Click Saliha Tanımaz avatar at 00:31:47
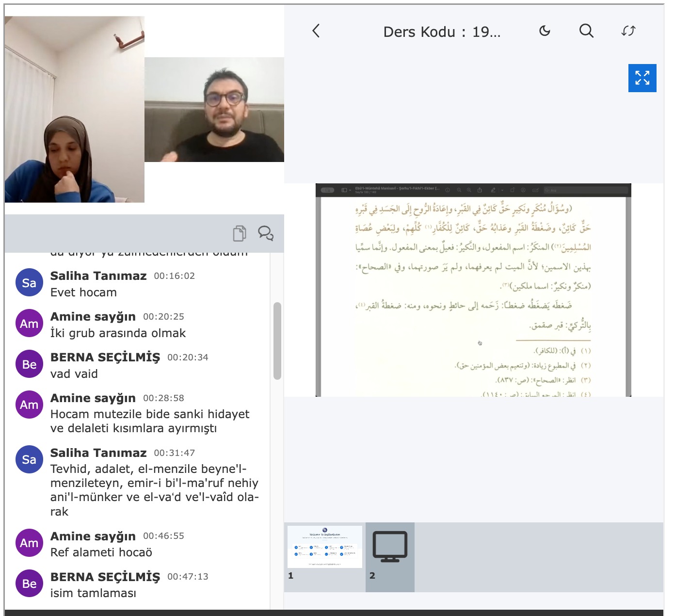This screenshot has height=616, width=674. 29,459
